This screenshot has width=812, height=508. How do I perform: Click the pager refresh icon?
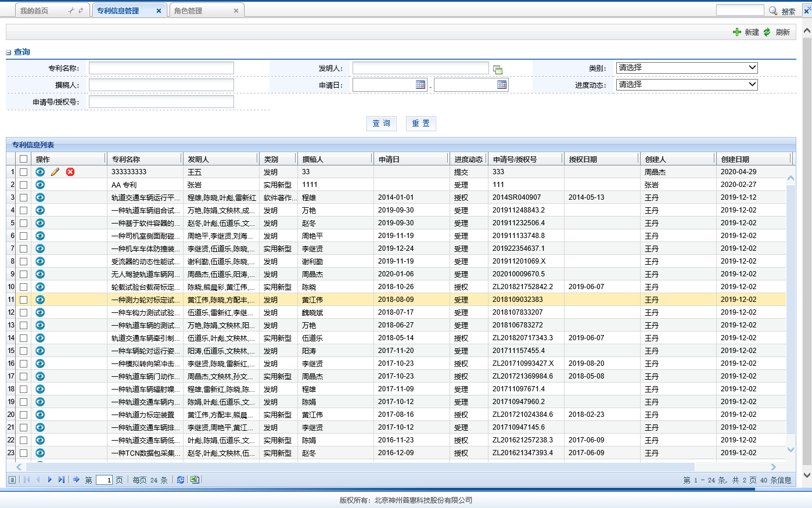point(181,480)
